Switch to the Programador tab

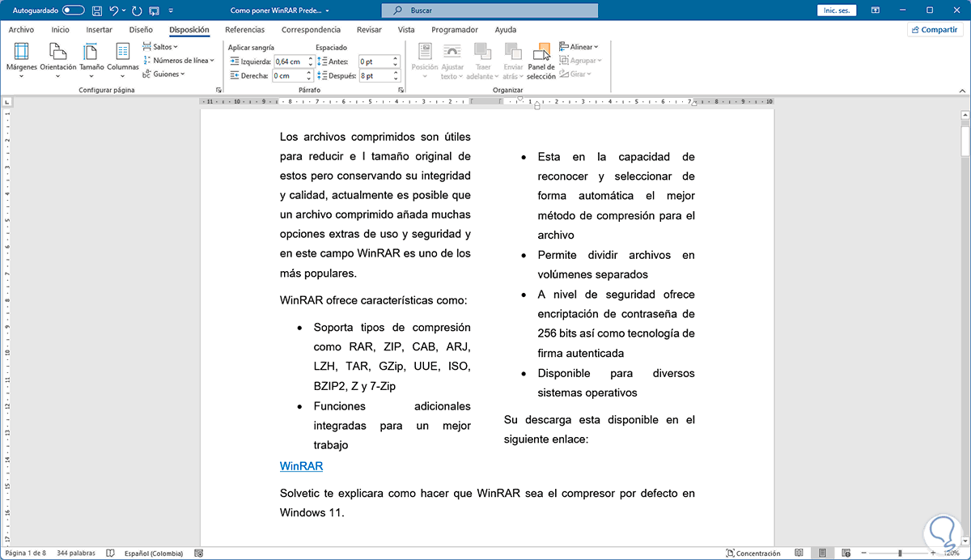[x=455, y=30]
